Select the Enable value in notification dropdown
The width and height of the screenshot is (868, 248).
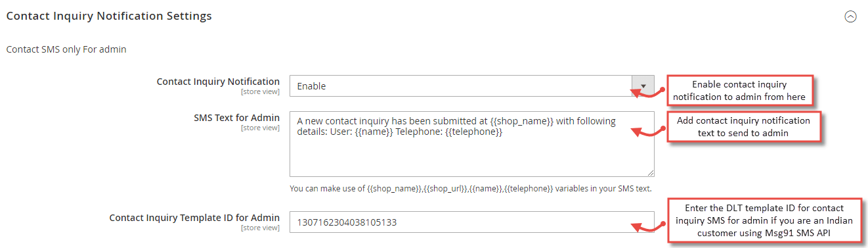(x=461, y=86)
